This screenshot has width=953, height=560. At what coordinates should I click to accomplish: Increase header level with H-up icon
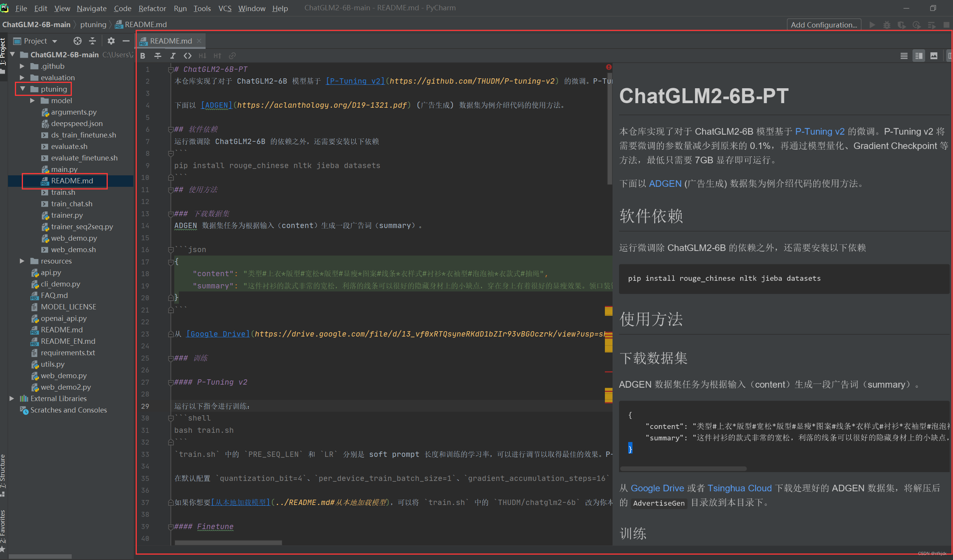[x=217, y=56]
